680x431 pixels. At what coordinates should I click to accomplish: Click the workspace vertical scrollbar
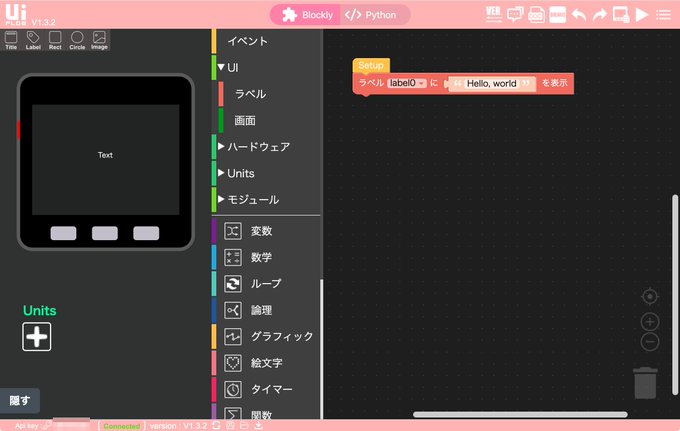675,295
